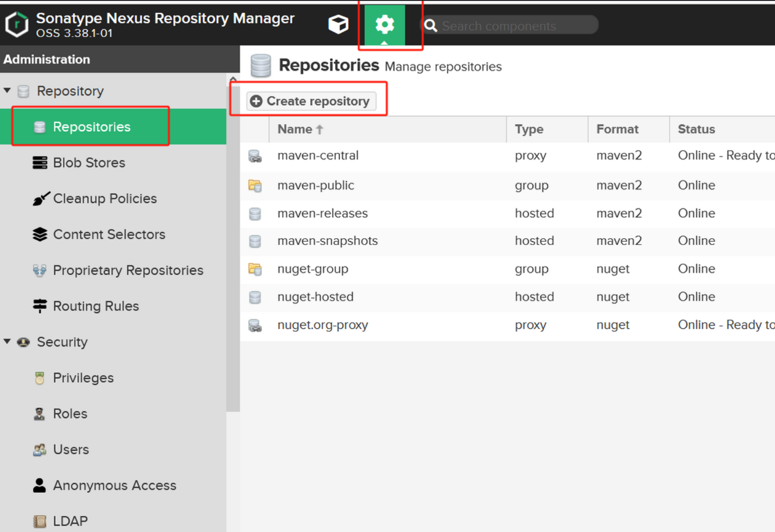Click the Privileges medal icon
775x532 pixels.
coord(40,378)
